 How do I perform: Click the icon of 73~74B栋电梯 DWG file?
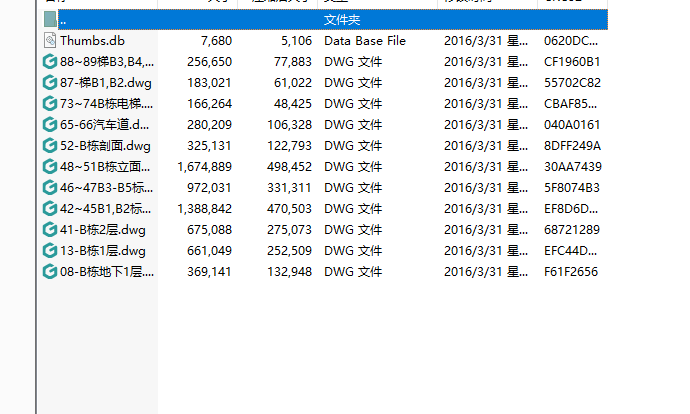coord(50,103)
